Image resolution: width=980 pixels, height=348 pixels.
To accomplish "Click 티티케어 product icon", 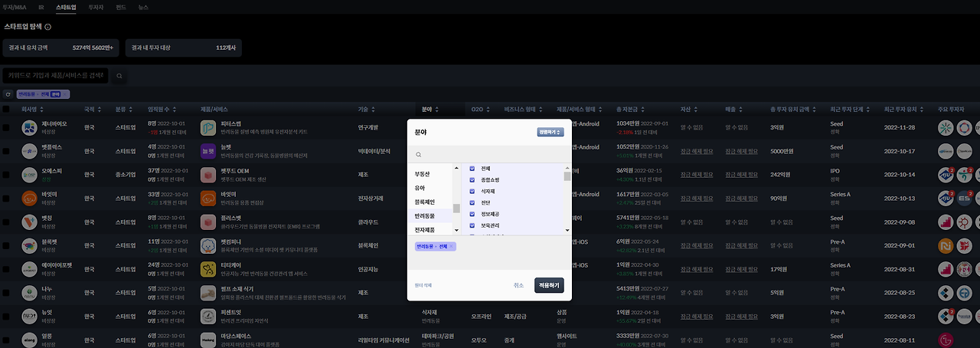I will pyautogui.click(x=209, y=270).
